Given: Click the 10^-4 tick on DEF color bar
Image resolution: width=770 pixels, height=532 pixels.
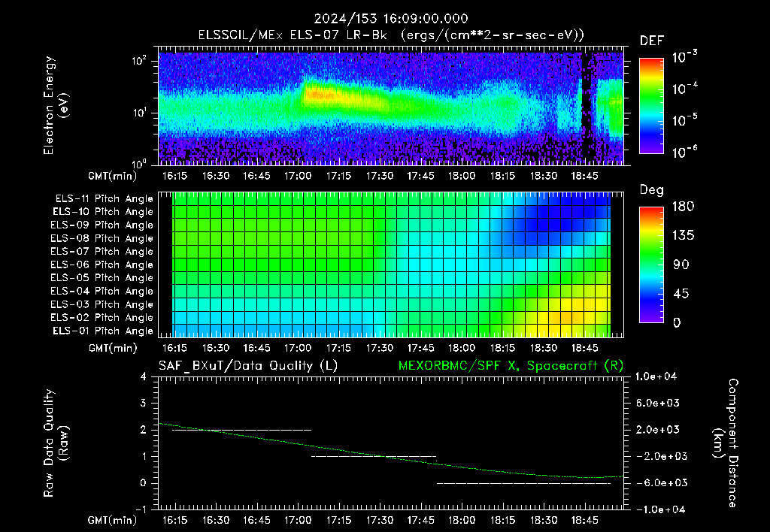Looking at the screenshot, I should [684, 89].
